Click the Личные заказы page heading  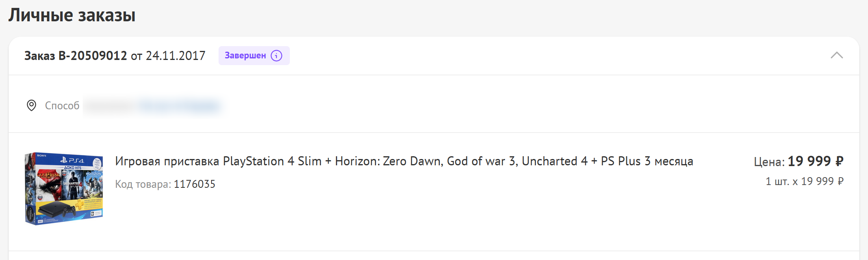pyautogui.click(x=72, y=15)
